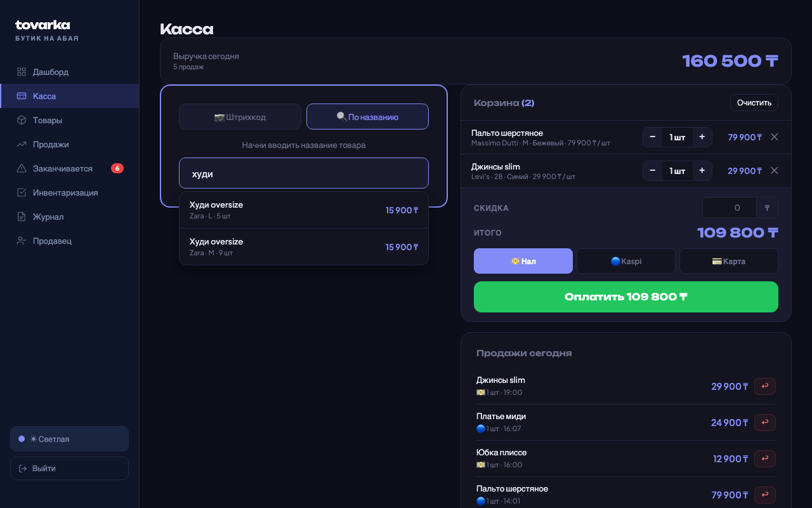Screen dimensions: 812x508
Task: Decrease quantity of Пальто шерстяное
Action: click(x=652, y=137)
